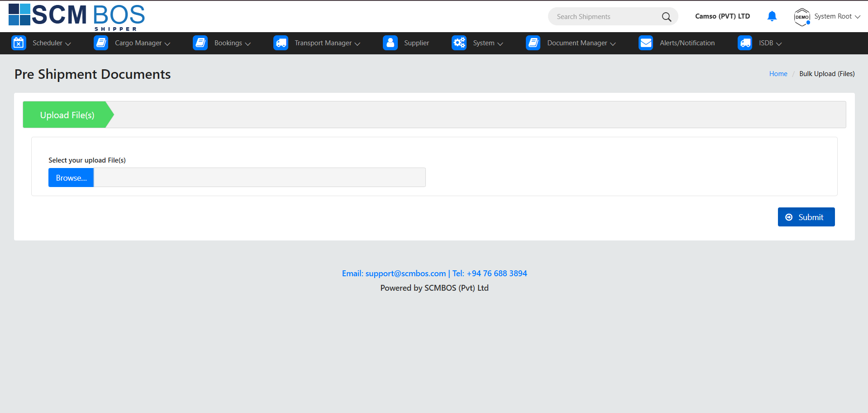Open the notification bell
Viewport: 868px width, 413px height.
pyautogui.click(x=772, y=16)
